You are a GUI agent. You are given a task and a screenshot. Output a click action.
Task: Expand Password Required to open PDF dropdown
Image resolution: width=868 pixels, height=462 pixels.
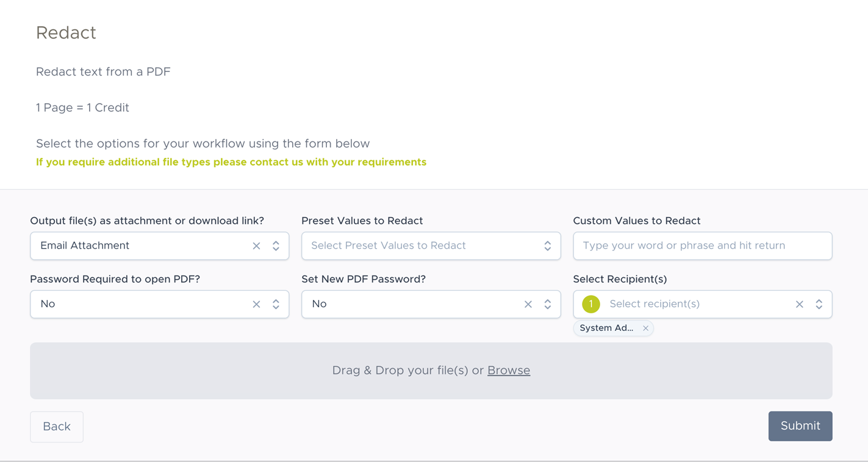coord(276,304)
